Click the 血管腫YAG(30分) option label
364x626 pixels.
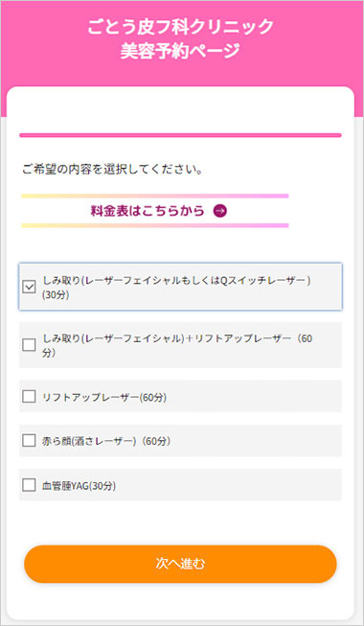79,486
